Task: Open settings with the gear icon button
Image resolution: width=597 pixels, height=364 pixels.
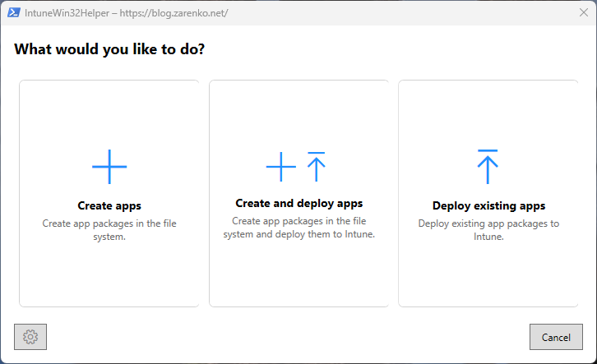Action: [x=30, y=337]
